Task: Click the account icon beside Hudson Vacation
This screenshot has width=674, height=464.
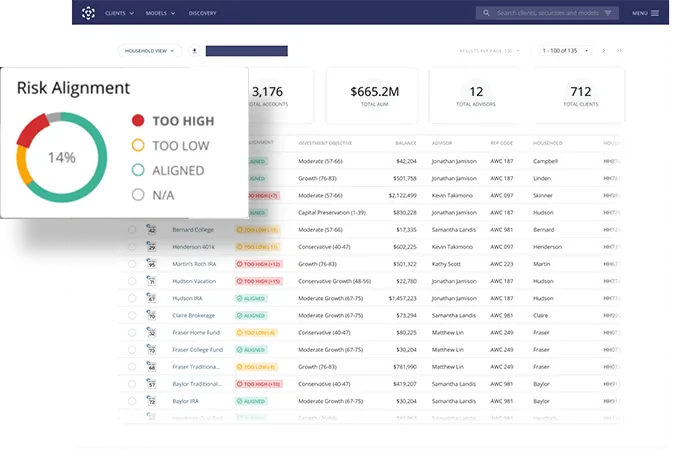Action: 152,281
